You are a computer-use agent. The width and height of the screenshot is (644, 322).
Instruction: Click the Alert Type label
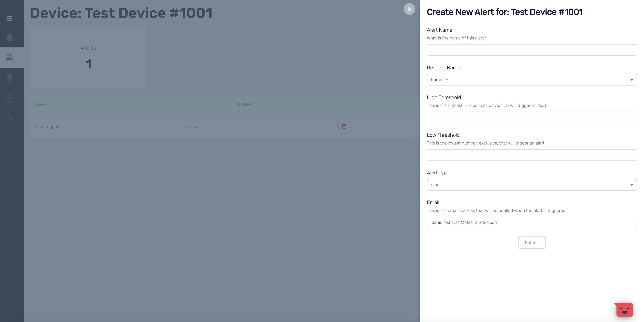click(438, 173)
